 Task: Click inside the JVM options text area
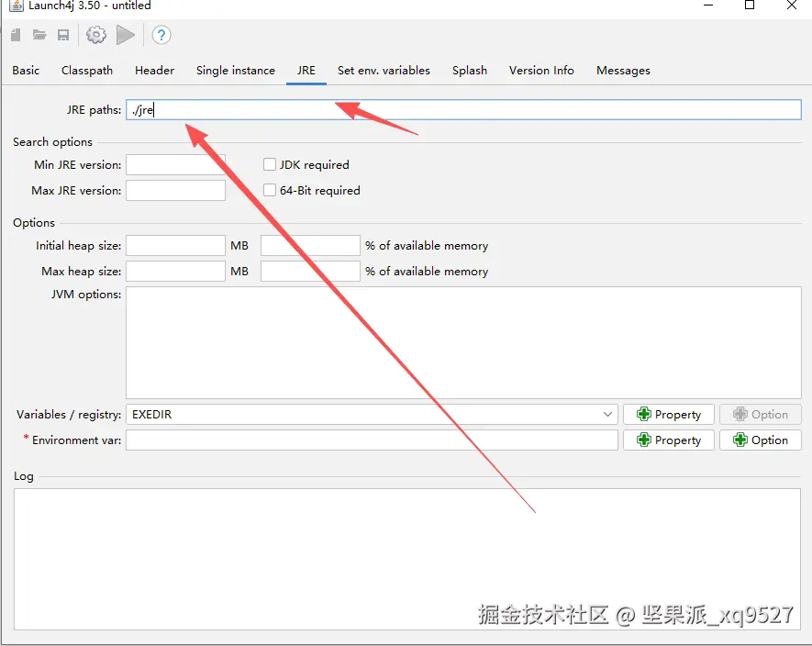[x=463, y=343]
